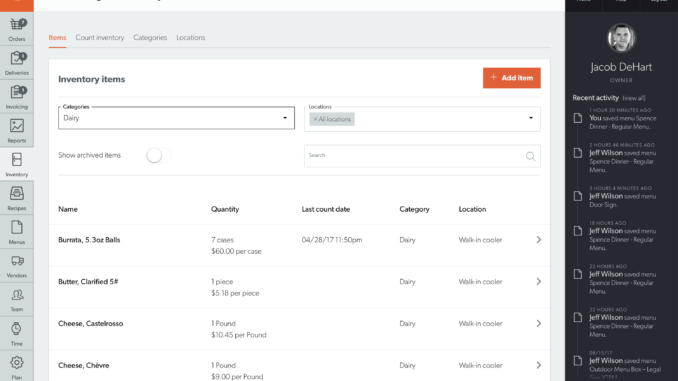This screenshot has height=381, width=678.
Task: Click the search magnifier icon
Action: (x=531, y=156)
